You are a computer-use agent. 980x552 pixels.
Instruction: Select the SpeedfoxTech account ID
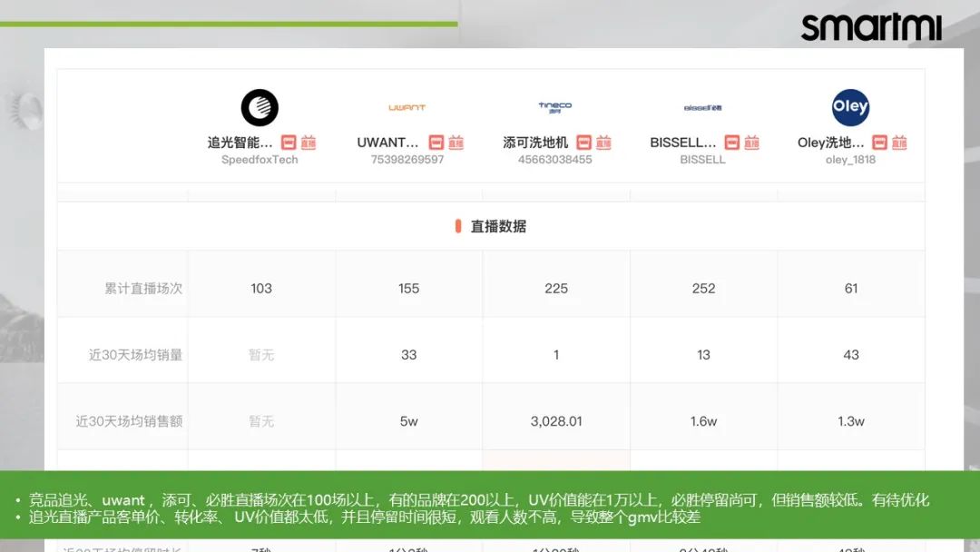point(260,160)
